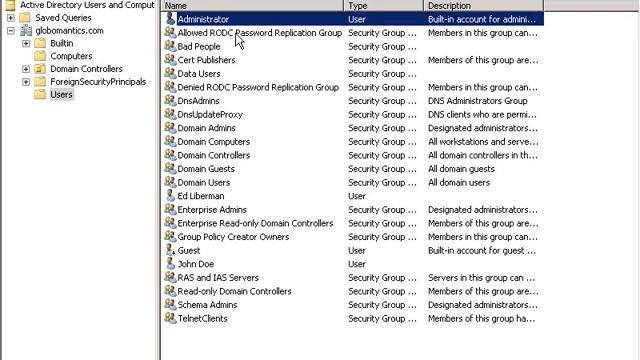Screen dimensions: 640x360
Task: Sort by the Name column header
Action: coord(253,5)
